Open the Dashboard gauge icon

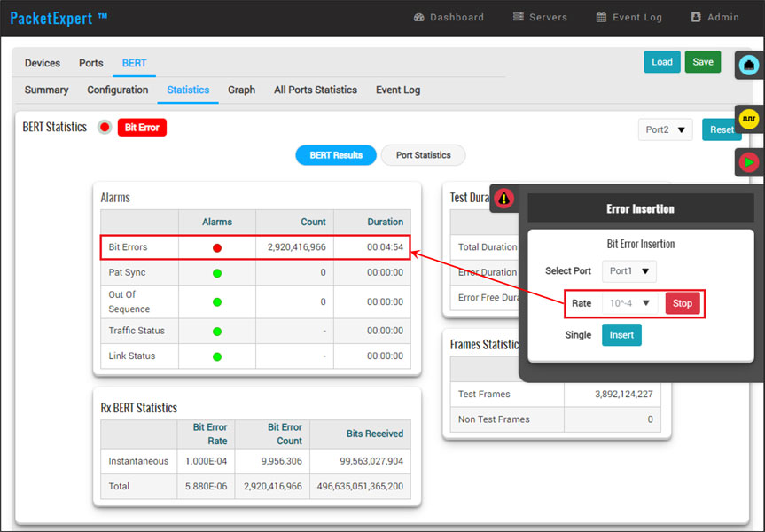click(x=418, y=17)
